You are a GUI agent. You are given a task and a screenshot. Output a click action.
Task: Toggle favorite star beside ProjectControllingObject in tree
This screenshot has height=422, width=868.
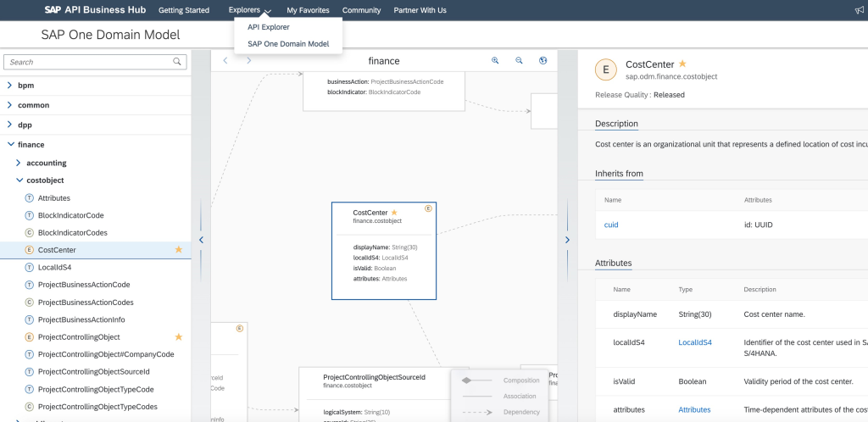(x=178, y=336)
